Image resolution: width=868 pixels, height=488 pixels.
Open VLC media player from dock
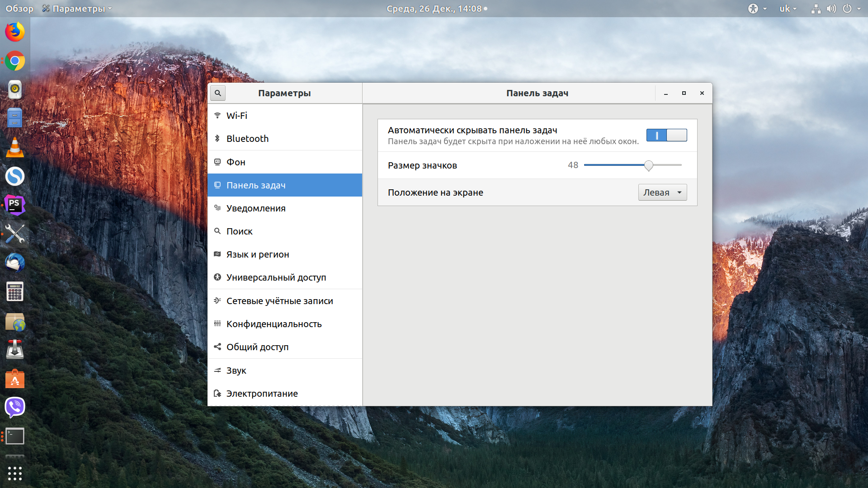15,147
